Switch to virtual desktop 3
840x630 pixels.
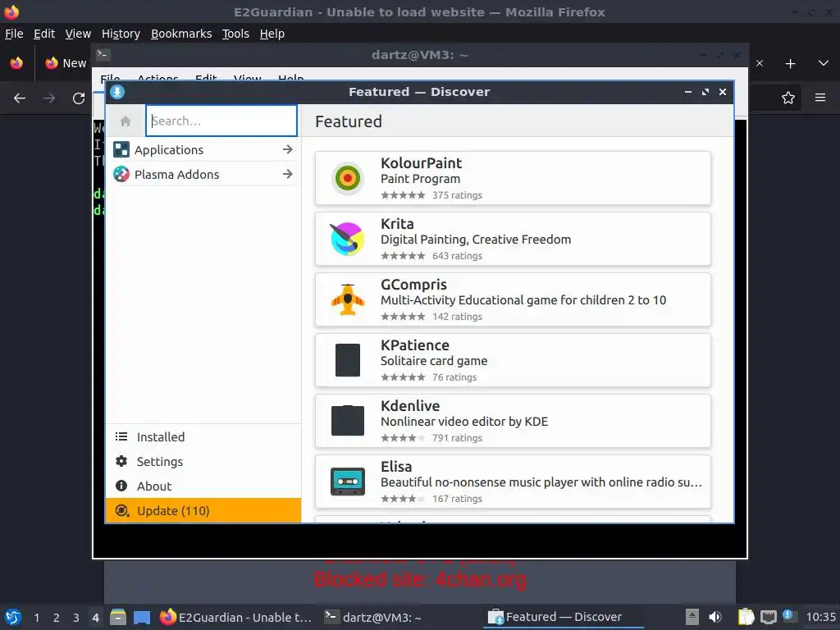tap(76, 618)
